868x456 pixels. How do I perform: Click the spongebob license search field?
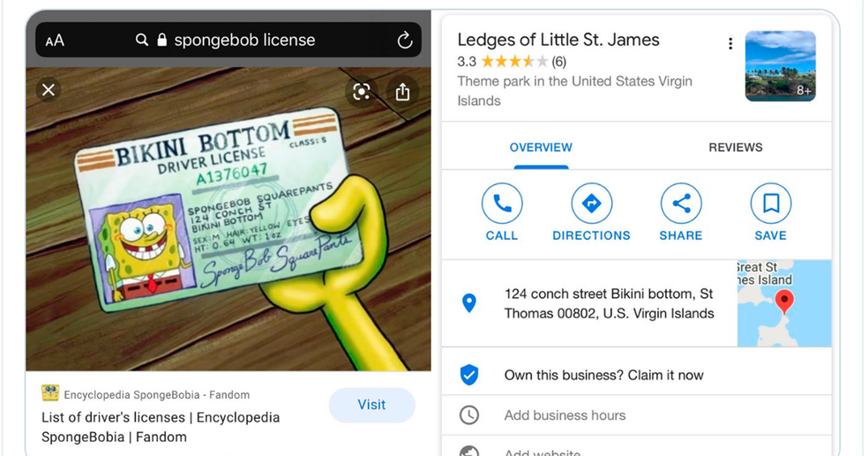click(244, 41)
